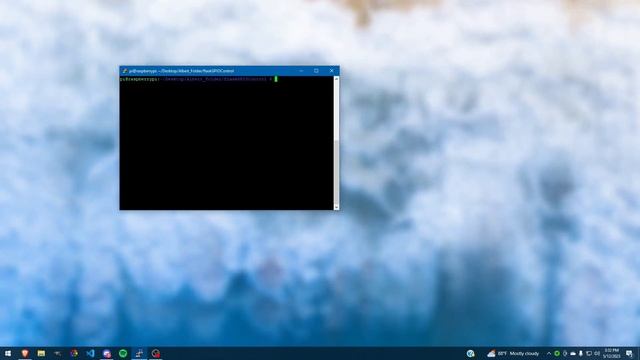This screenshot has height=360, width=640.
Task: Open File Explorer from the taskbar
Action: coord(41,353)
